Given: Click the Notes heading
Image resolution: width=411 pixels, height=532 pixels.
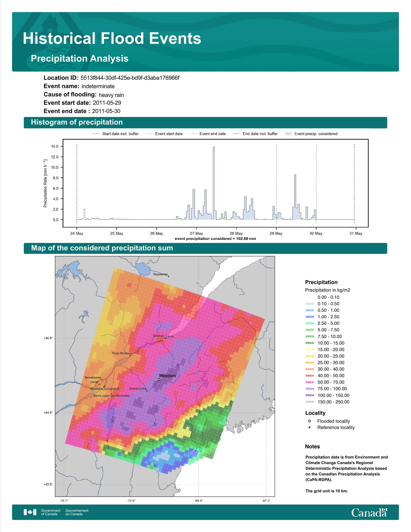Looking at the screenshot, I should [x=312, y=447].
